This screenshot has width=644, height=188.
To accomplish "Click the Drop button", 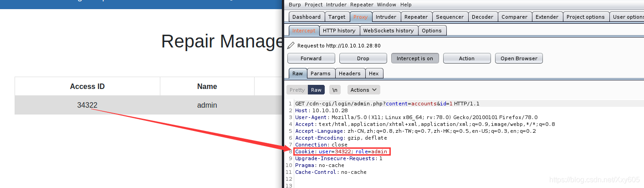I will click(363, 58).
